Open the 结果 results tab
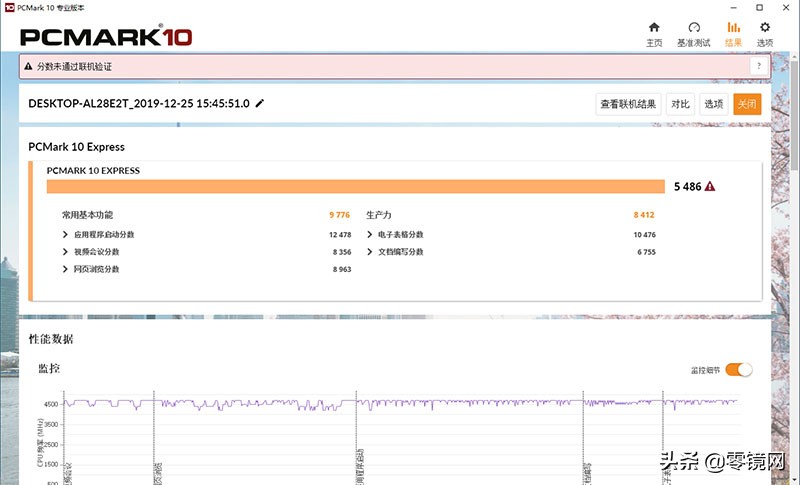 pyautogui.click(x=733, y=34)
